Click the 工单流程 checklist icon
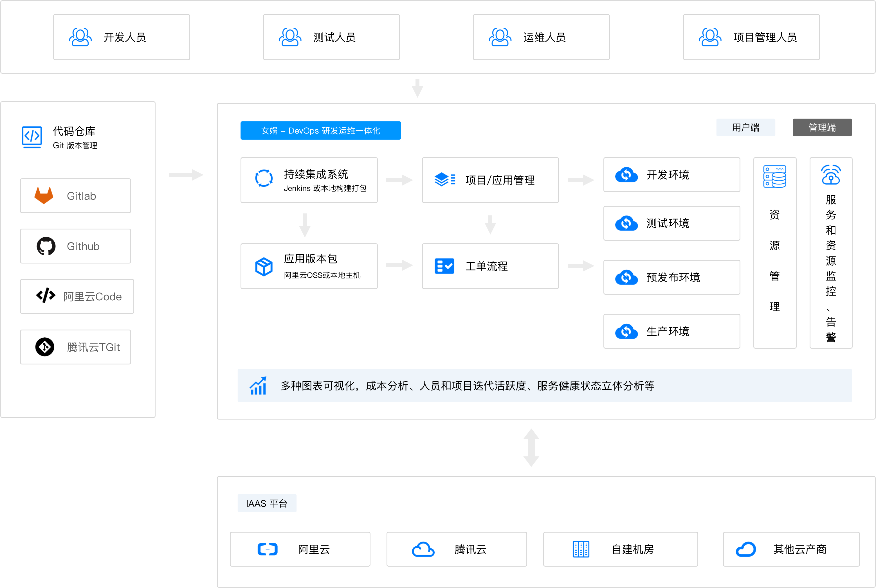This screenshot has width=876, height=588. click(444, 266)
